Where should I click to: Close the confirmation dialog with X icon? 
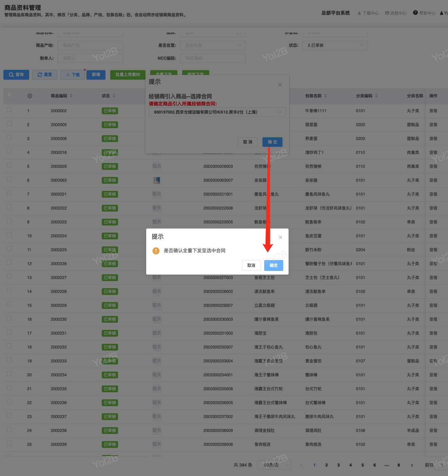pos(280,237)
